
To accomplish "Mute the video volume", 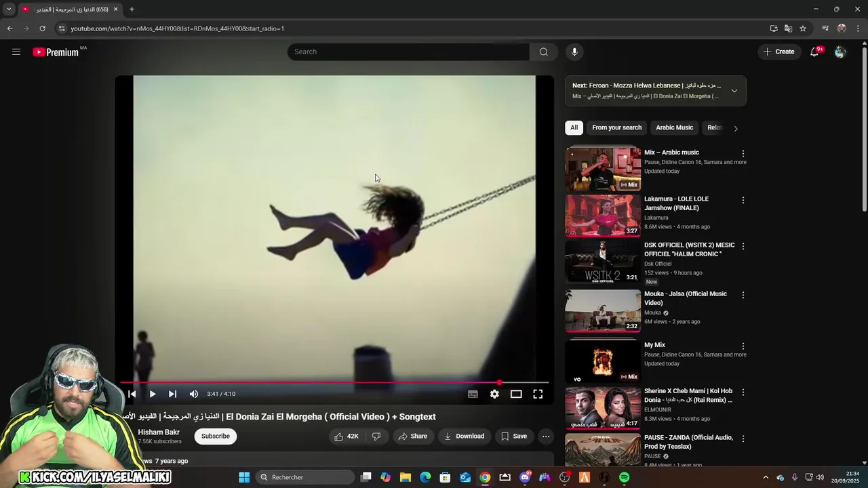I will coord(194,394).
